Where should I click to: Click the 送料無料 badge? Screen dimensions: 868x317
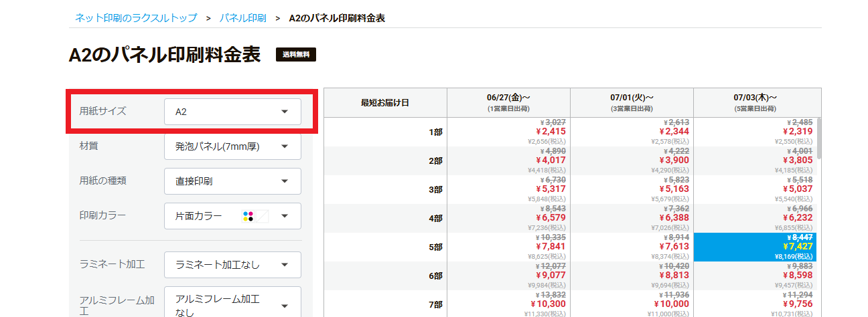tap(296, 55)
